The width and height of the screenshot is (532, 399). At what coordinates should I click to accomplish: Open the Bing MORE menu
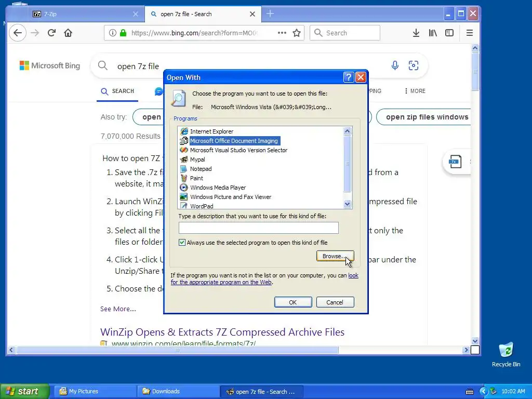click(x=415, y=91)
